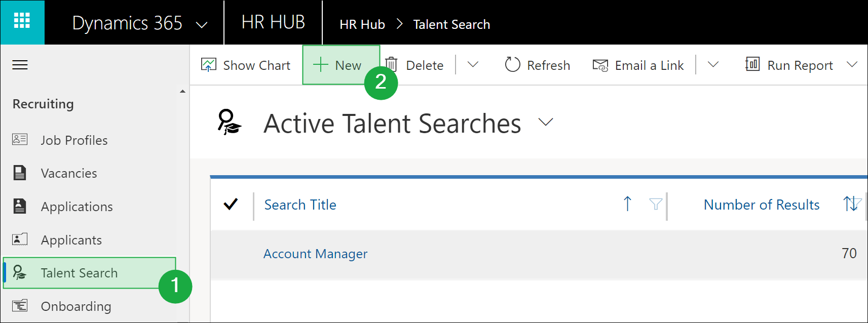Viewport: 868px width, 323px height.
Task: Click the plus icon on New
Action: (321, 65)
